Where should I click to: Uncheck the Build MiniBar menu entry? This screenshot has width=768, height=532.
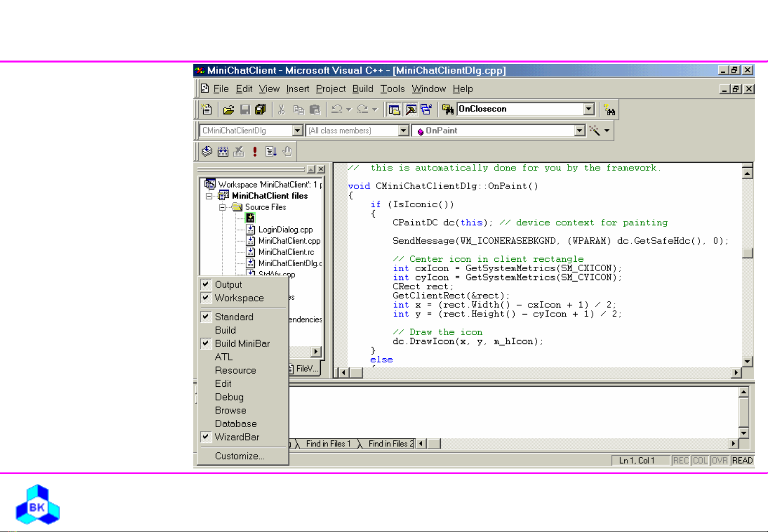click(242, 344)
